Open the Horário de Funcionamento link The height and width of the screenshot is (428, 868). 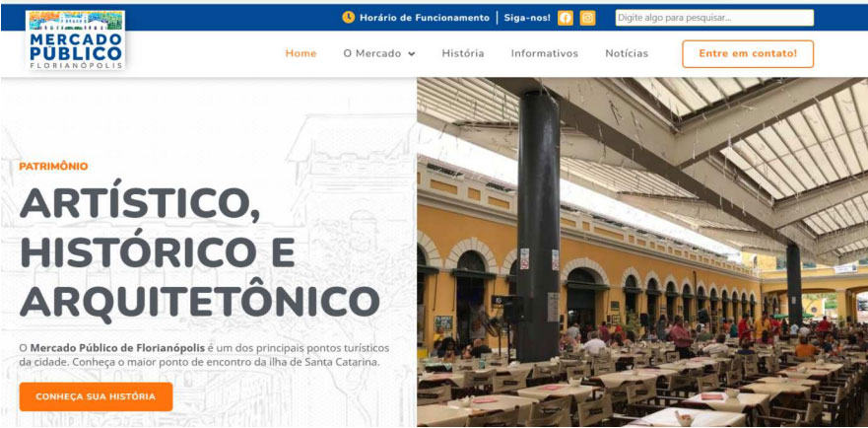coord(425,18)
